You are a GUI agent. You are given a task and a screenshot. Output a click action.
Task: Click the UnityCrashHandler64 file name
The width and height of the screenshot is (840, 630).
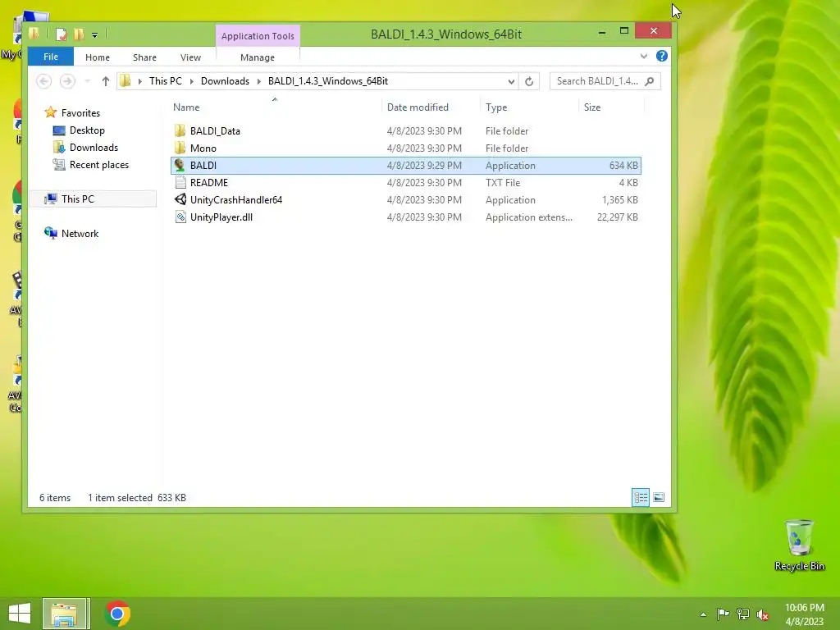click(x=235, y=200)
